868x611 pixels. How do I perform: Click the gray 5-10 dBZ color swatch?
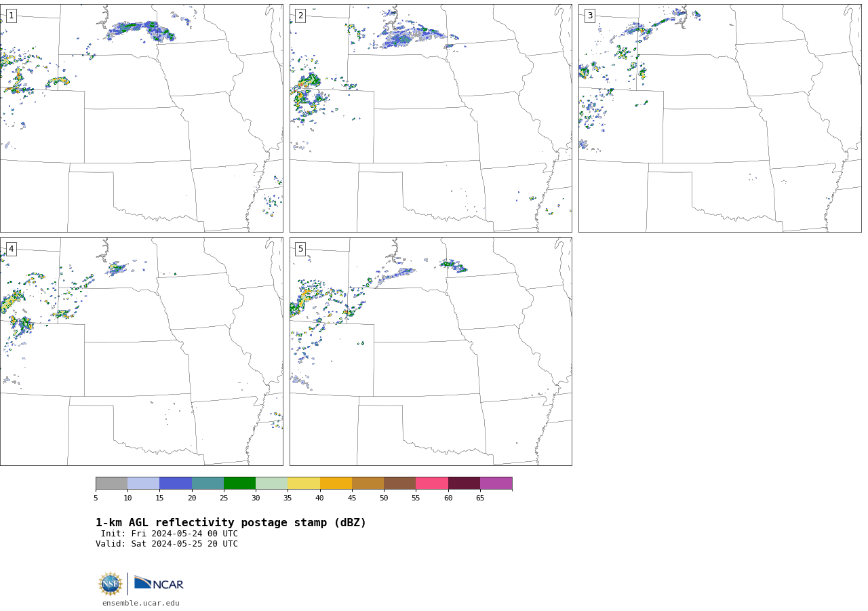coord(111,484)
